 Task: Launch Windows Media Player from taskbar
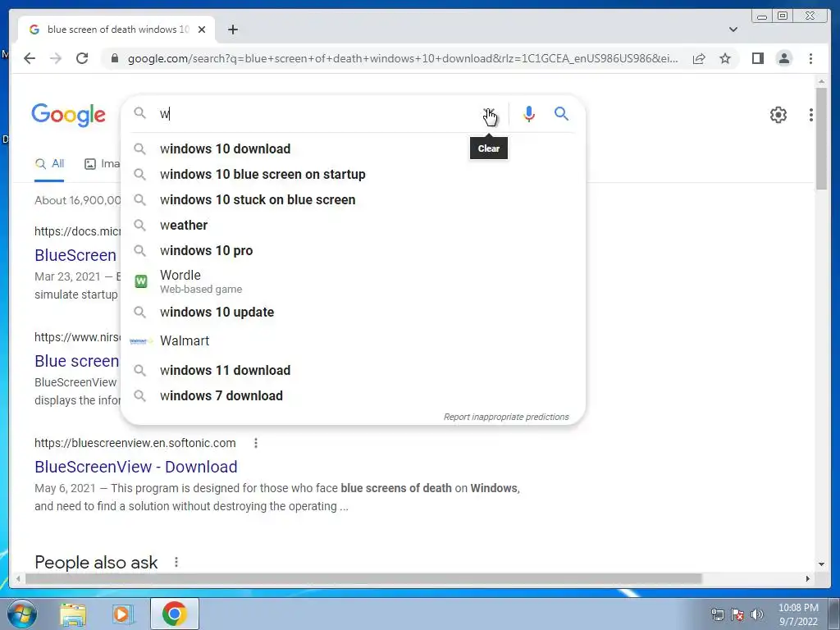123,614
